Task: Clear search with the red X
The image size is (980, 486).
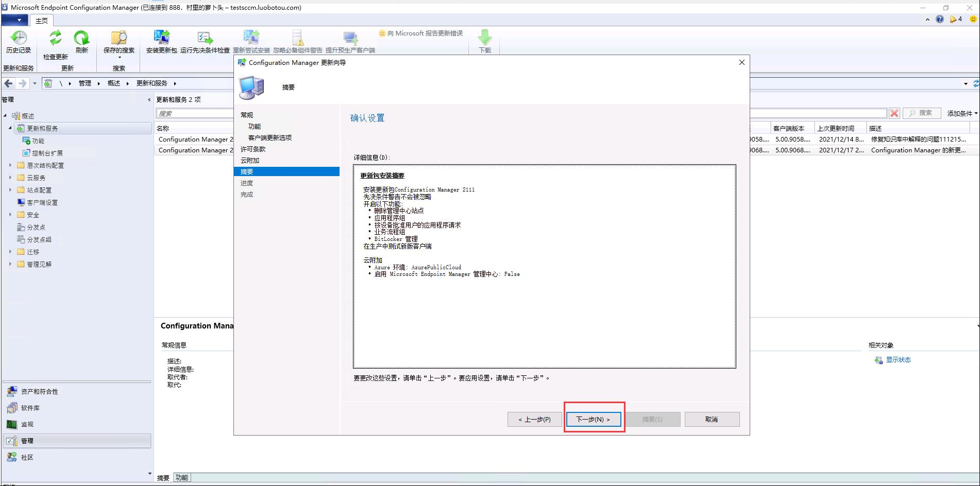Action: pos(894,113)
